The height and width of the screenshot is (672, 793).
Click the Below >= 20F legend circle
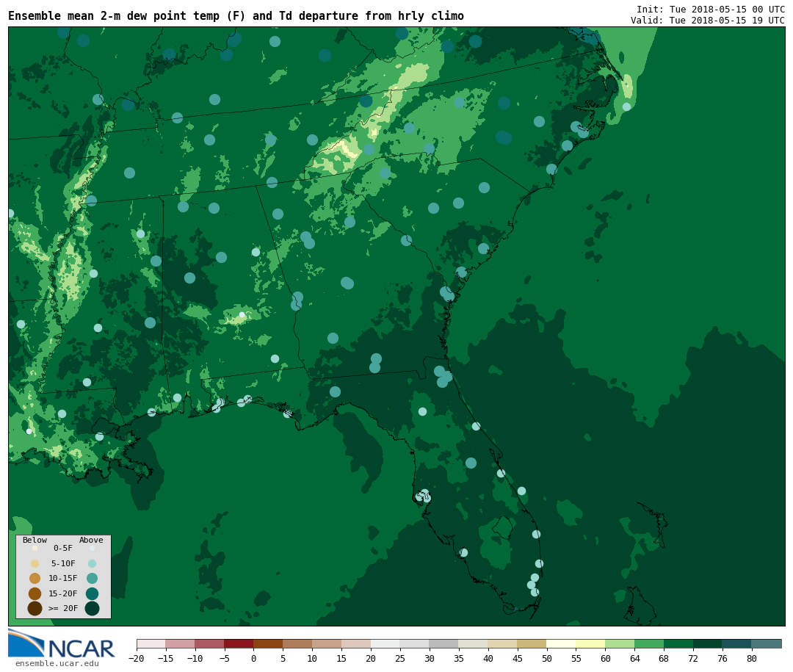[35, 608]
